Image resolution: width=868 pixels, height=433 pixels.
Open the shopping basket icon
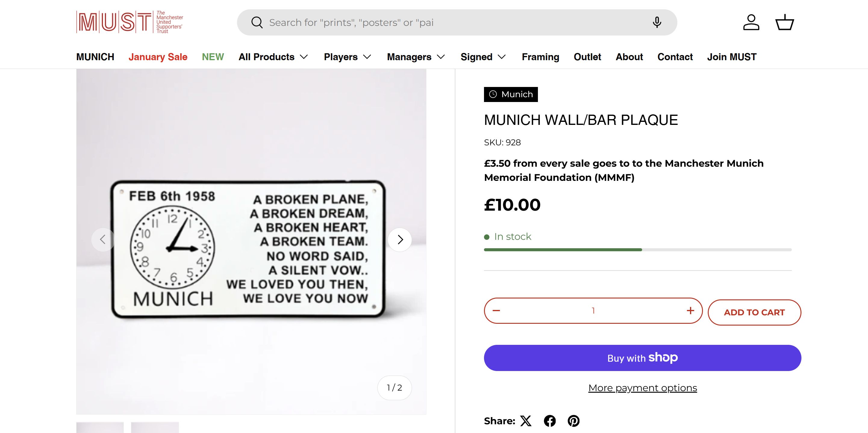(785, 23)
